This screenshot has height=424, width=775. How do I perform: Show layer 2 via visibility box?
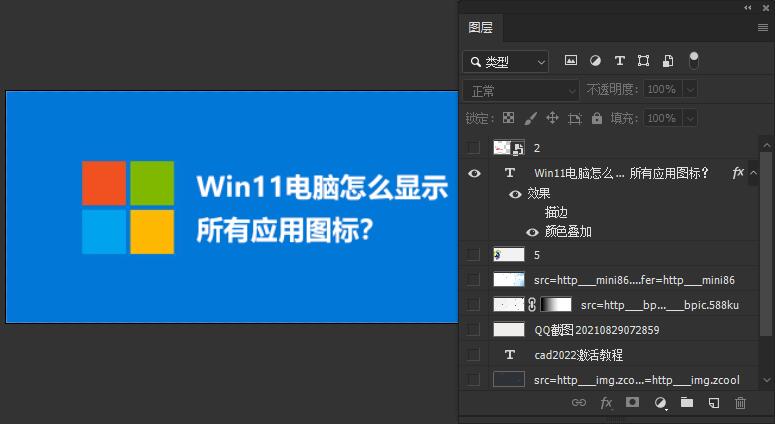(474, 147)
